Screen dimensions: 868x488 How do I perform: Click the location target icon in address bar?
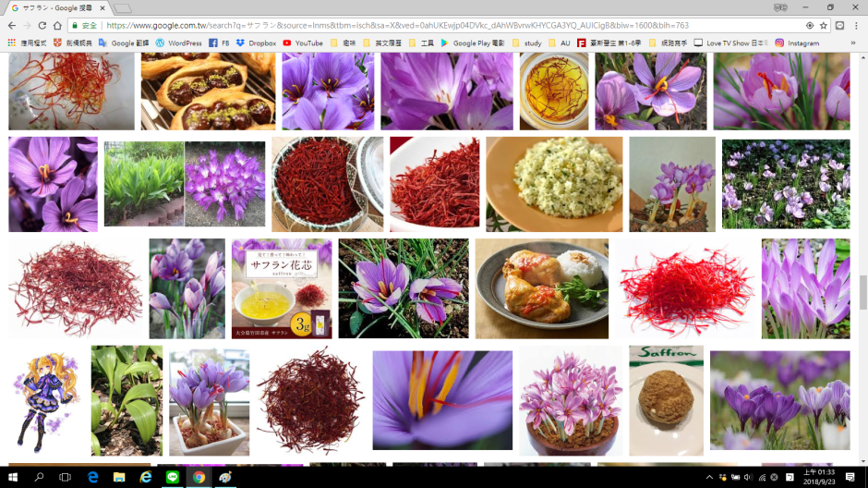coord(809,26)
